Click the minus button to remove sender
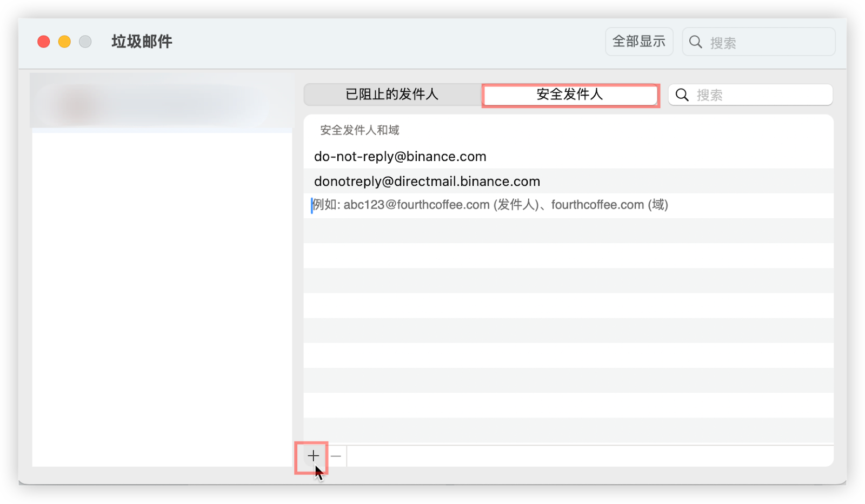Viewport: 865px width, 504px height. pyautogui.click(x=336, y=456)
